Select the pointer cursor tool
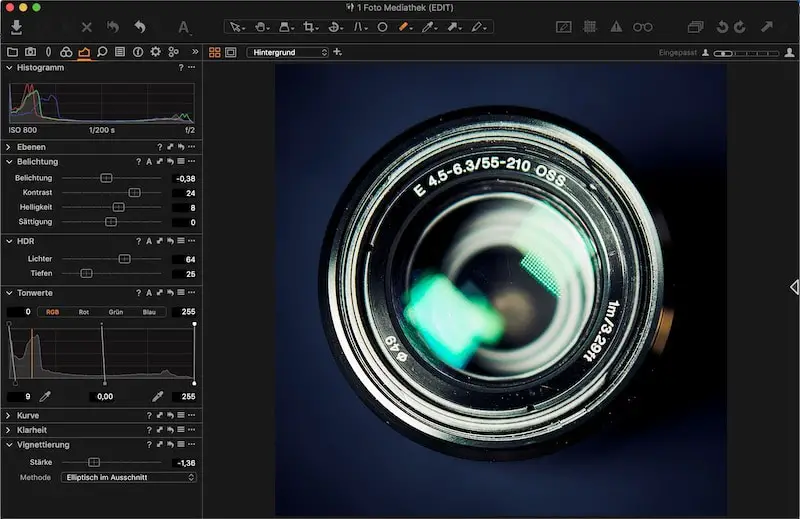The image size is (800, 519). (236, 27)
